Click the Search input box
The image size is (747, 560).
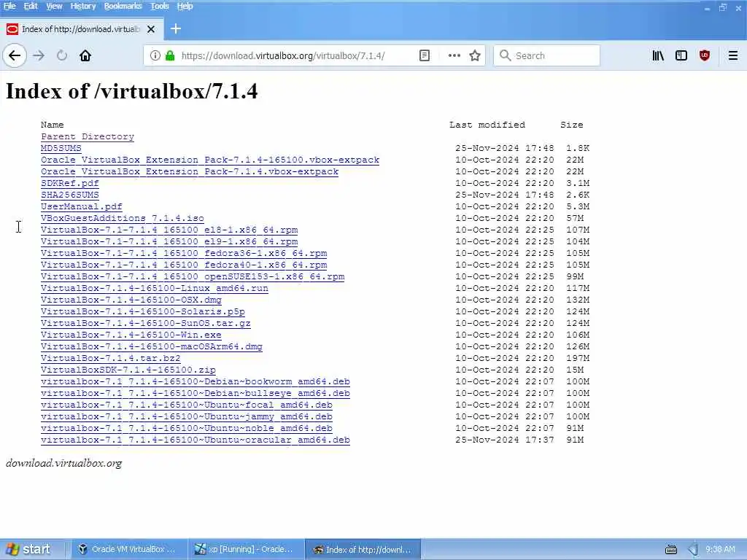[546, 55]
